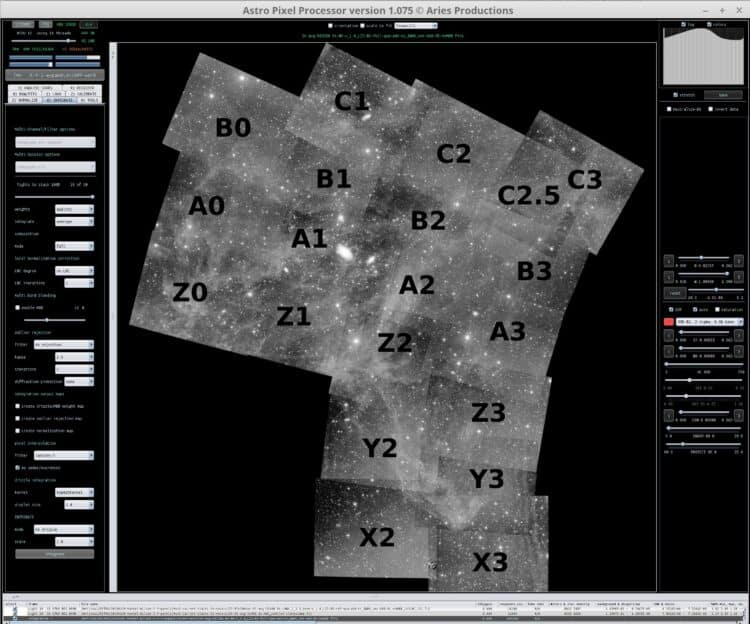Toggle the colors checkbox above the histogram
This screenshot has width=750, height=624.
click(x=709, y=24)
